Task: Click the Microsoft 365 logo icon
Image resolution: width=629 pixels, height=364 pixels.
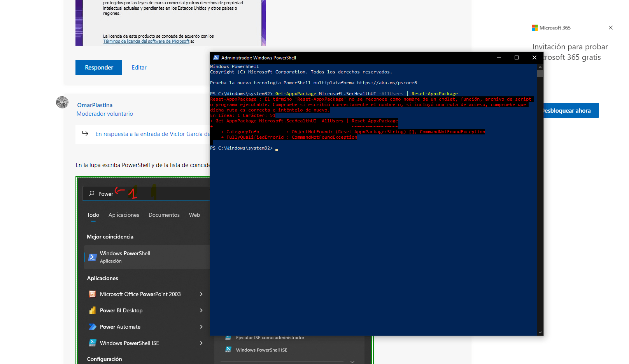Action: click(x=535, y=28)
